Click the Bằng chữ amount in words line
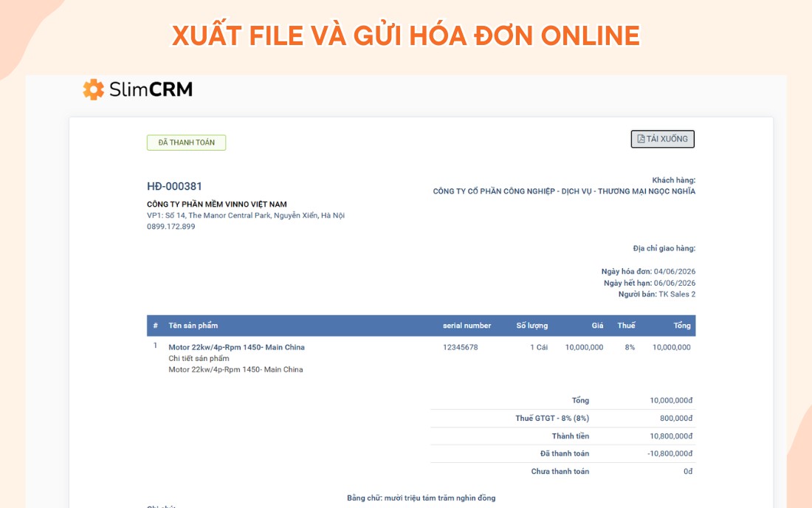Screen dimensions: 812x508 421,498
